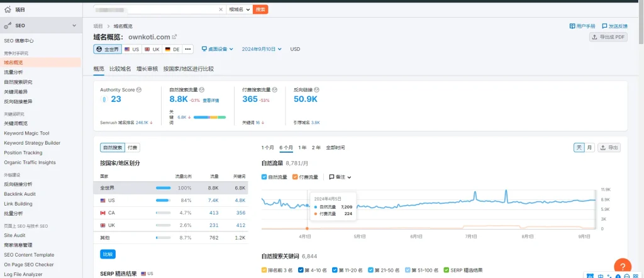
Task: Open Keyword Magic Tool in sidebar
Action: click(x=26, y=133)
